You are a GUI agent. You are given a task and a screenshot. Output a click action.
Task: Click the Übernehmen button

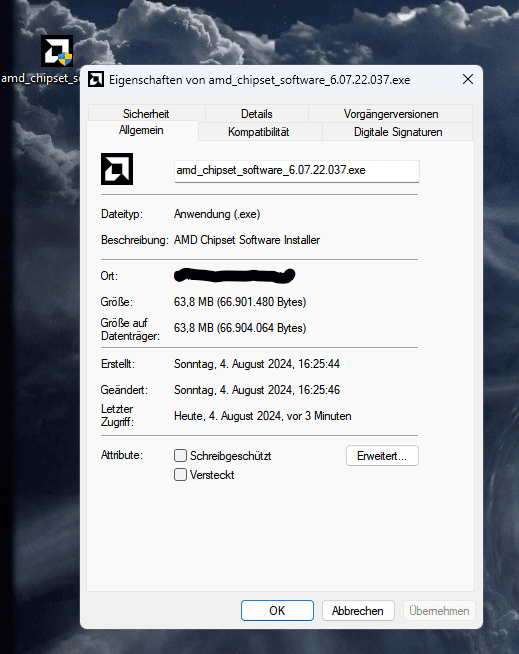click(439, 611)
